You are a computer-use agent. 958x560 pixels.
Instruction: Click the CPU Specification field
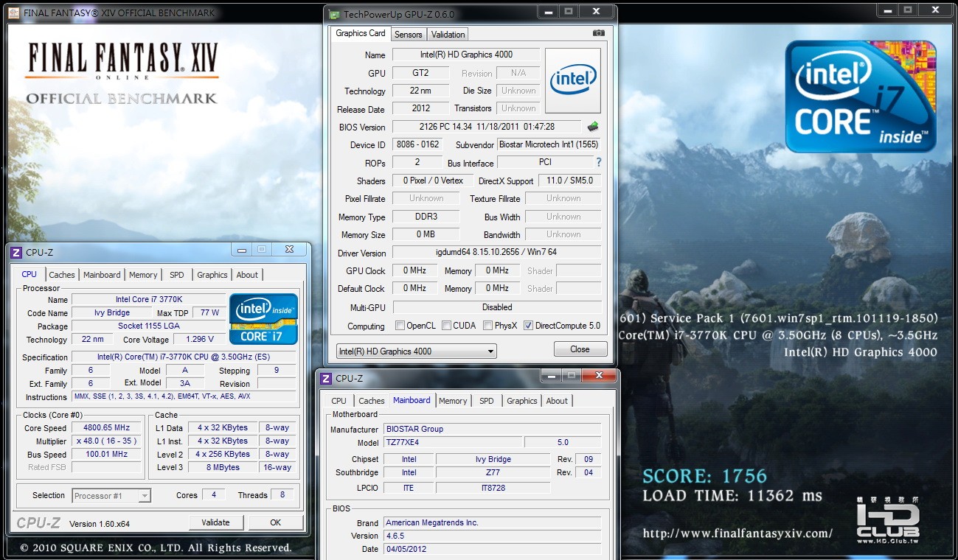[x=184, y=357]
